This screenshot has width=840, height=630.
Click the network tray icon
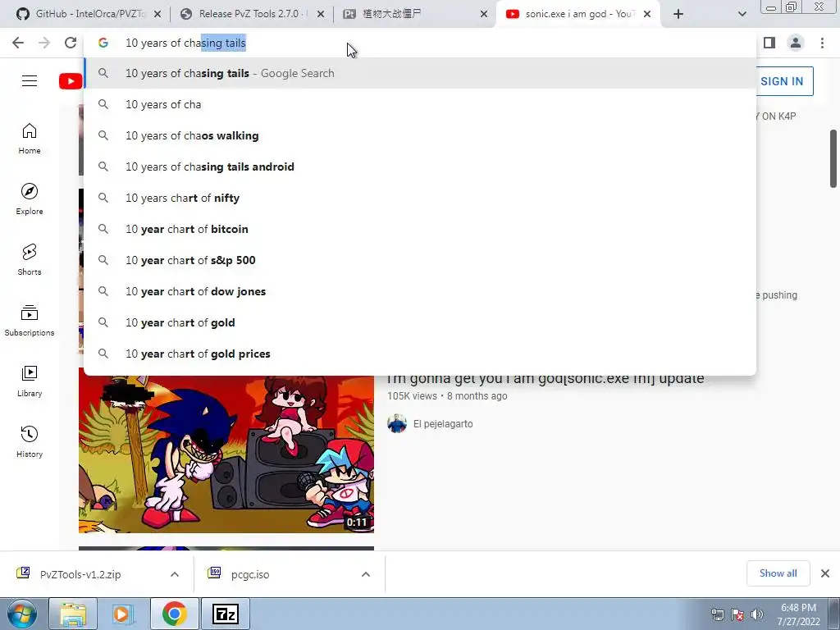(717, 614)
